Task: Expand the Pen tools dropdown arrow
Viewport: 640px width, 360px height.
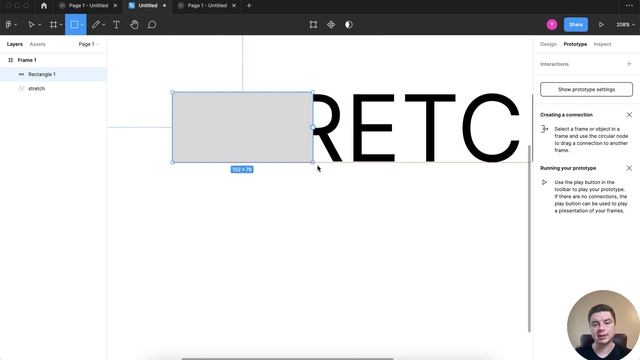Action: click(x=104, y=25)
